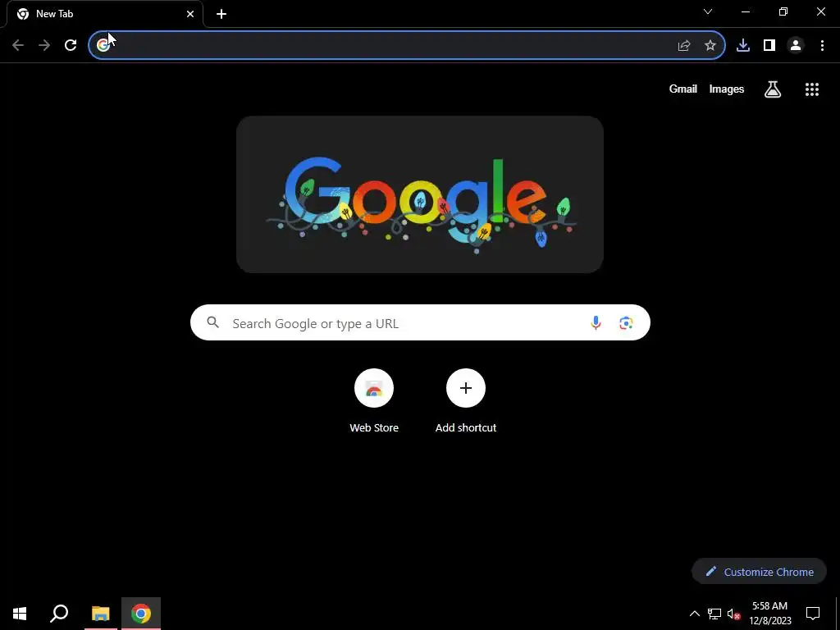Image resolution: width=840 pixels, height=630 pixels.
Task: Open Chrome's three-dot menu
Action: 822,46
